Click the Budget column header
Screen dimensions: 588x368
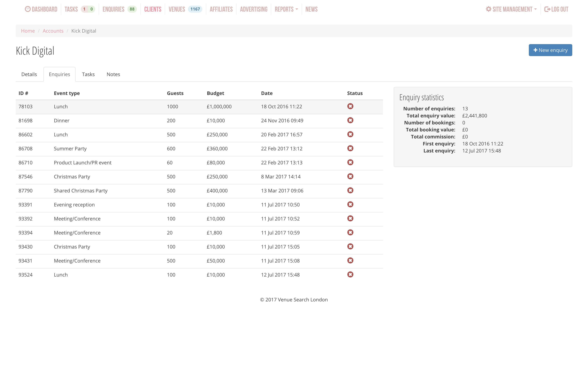coord(216,93)
